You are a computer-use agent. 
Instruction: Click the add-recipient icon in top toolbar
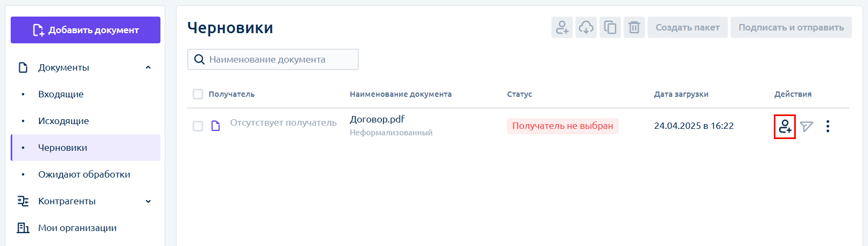[562, 27]
